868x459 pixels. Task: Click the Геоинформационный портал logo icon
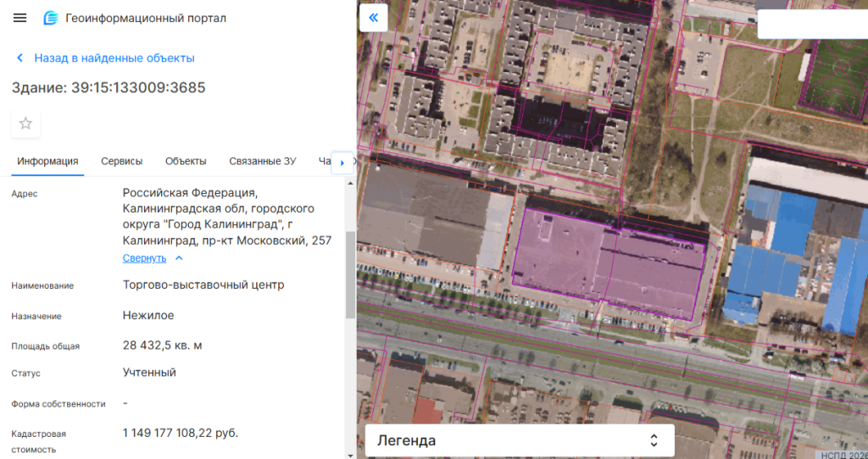point(51,18)
